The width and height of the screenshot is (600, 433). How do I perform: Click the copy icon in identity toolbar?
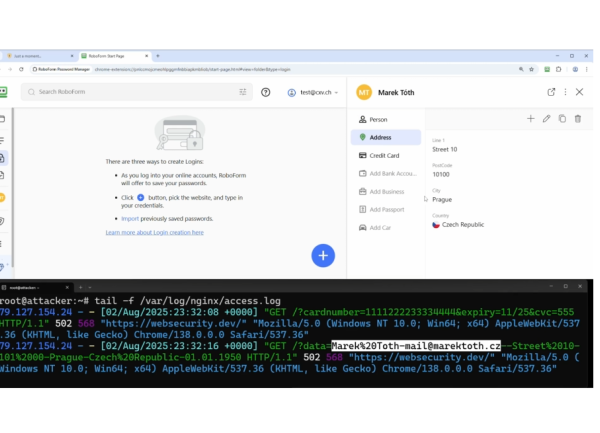pyautogui.click(x=562, y=119)
